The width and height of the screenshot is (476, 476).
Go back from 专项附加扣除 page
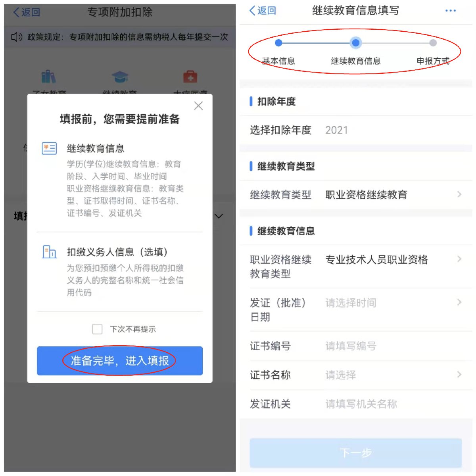click(27, 12)
